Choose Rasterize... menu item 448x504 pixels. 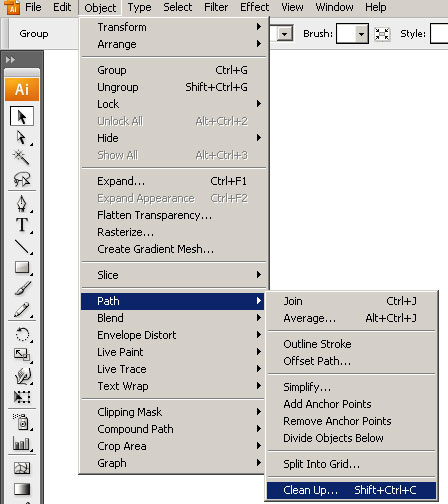pyautogui.click(x=173, y=232)
